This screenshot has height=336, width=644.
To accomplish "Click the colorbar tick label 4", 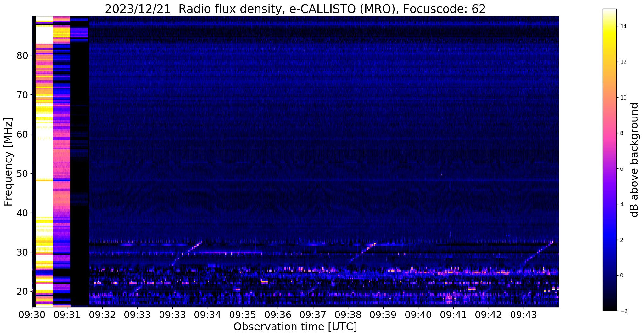I will point(621,205).
